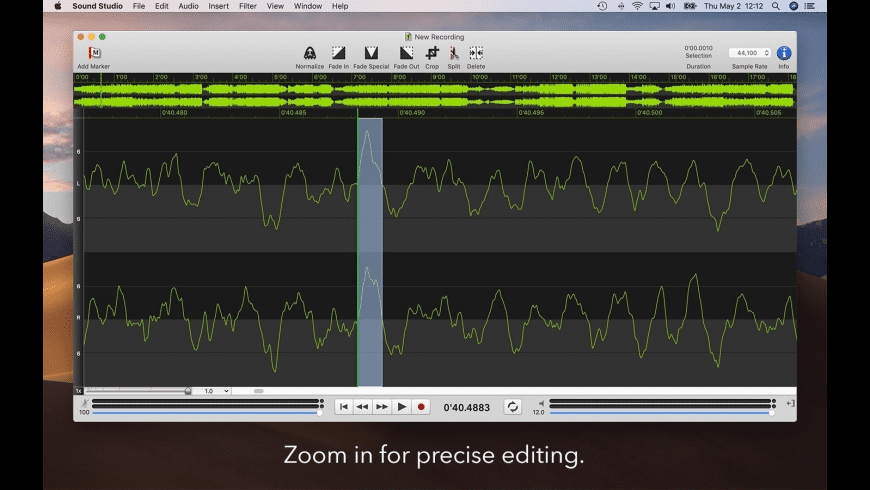
Task: Click the Sample Rate stepper arrows
Action: coord(767,53)
